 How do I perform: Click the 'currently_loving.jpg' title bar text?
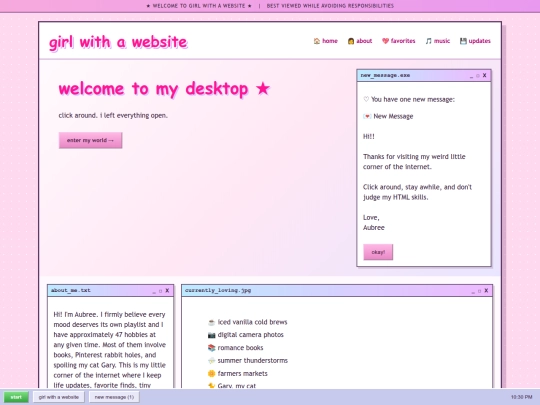(218, 290)
